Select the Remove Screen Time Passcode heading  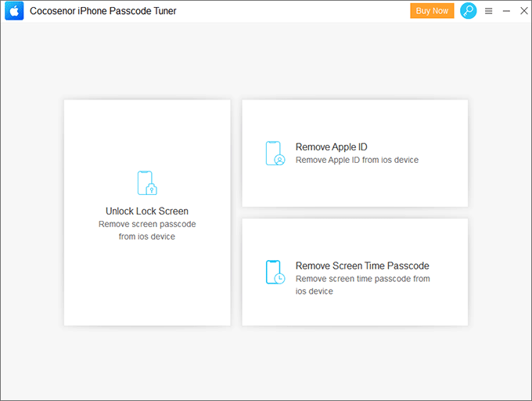coord(361,266)
